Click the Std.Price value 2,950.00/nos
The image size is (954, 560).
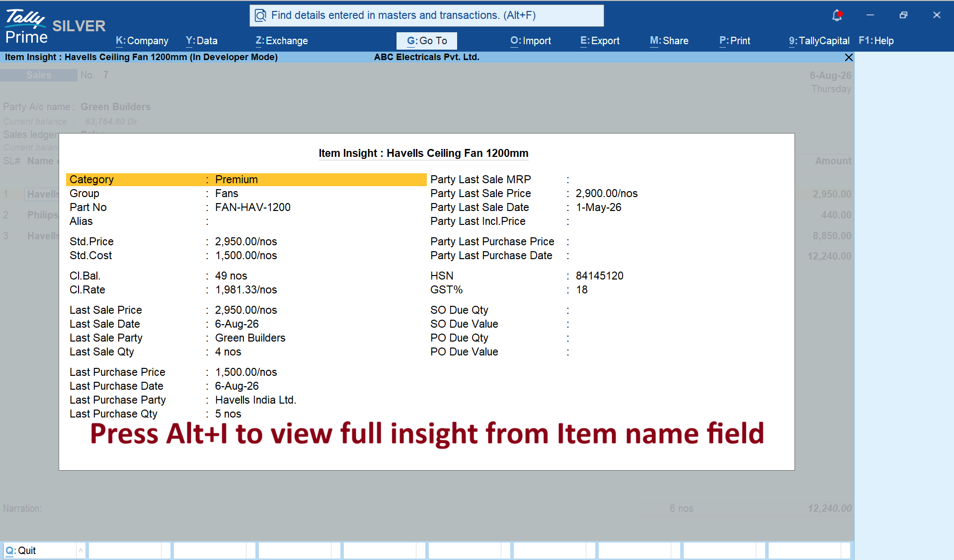pos(246,242)
